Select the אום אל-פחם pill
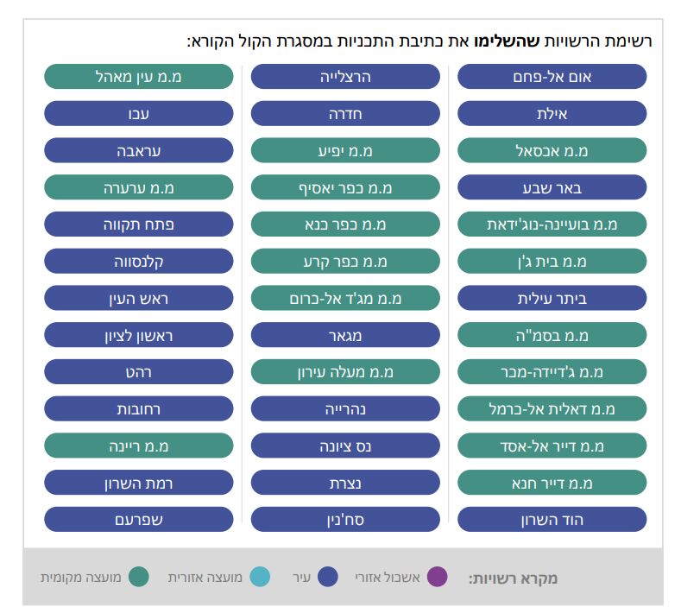This screenshot has width=700, height=607. (552, 76)
